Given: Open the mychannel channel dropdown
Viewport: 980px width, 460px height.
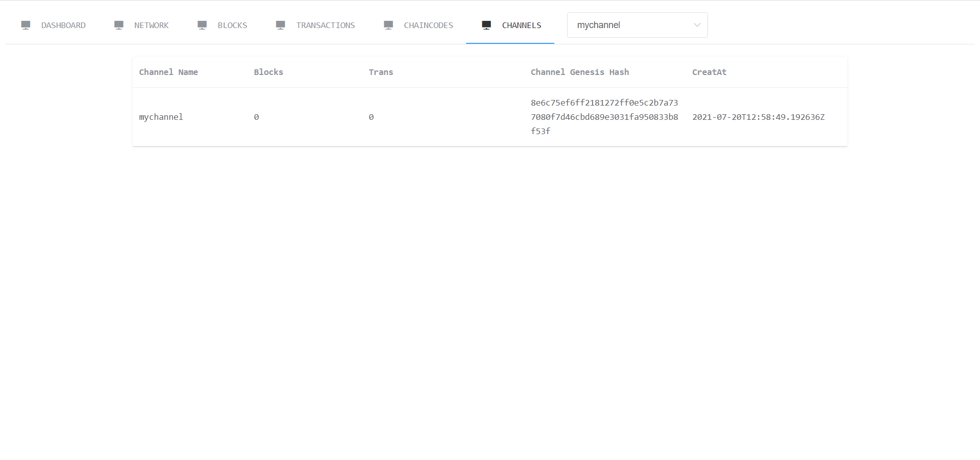Looking at the screenshot, I should pos(637,24).
